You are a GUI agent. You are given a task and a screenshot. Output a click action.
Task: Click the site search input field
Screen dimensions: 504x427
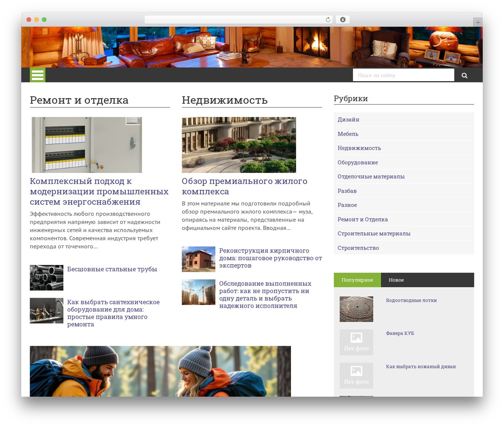click(x=403, y=75)
